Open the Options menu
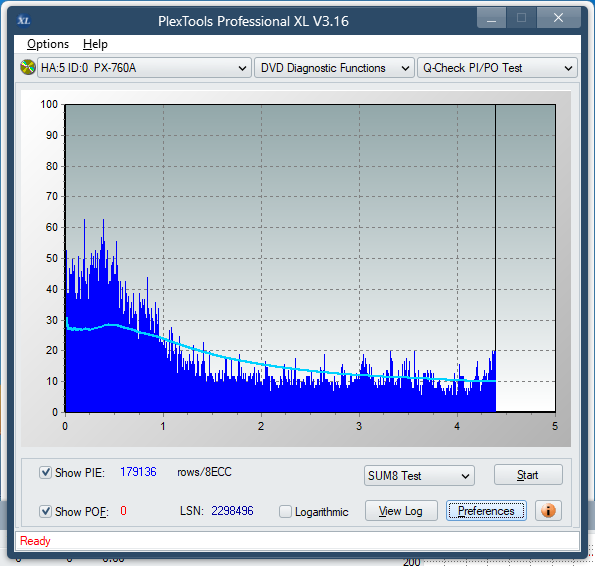Viewport: 595px width, 566px height. [48, 44]
